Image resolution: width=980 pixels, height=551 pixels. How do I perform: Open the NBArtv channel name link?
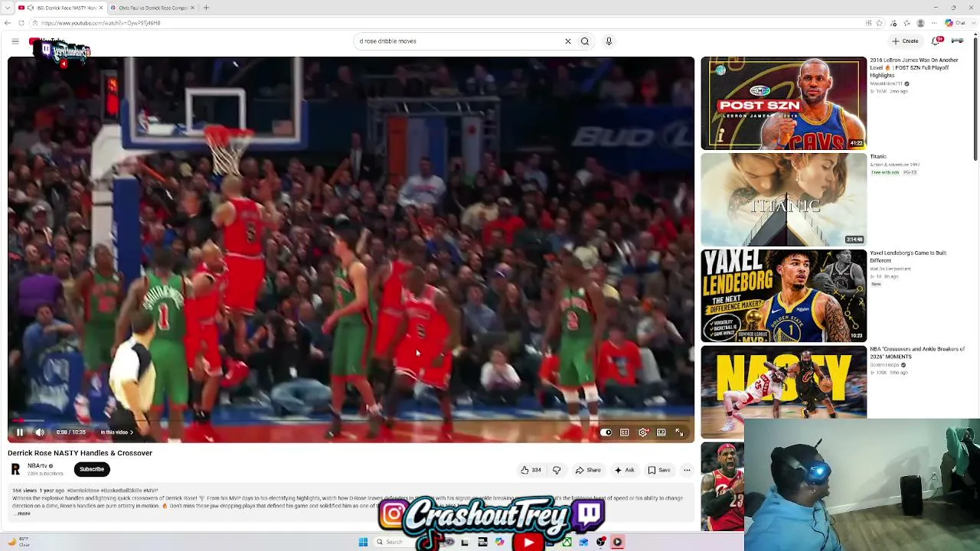[38, 465]
